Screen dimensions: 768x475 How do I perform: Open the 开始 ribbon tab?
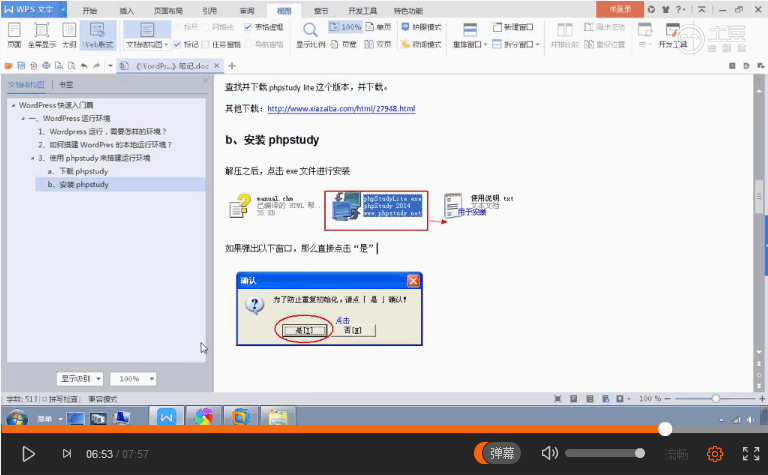[90, 11]
